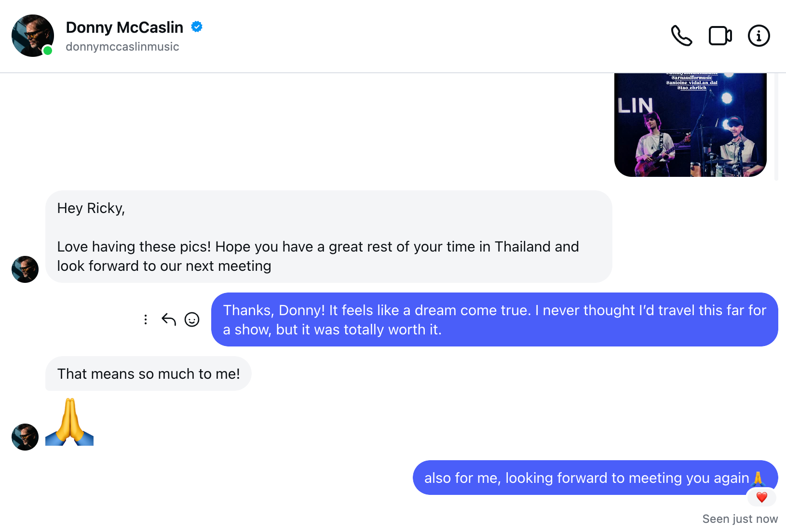Open the shared concert photo

click(x=690, y=125)
